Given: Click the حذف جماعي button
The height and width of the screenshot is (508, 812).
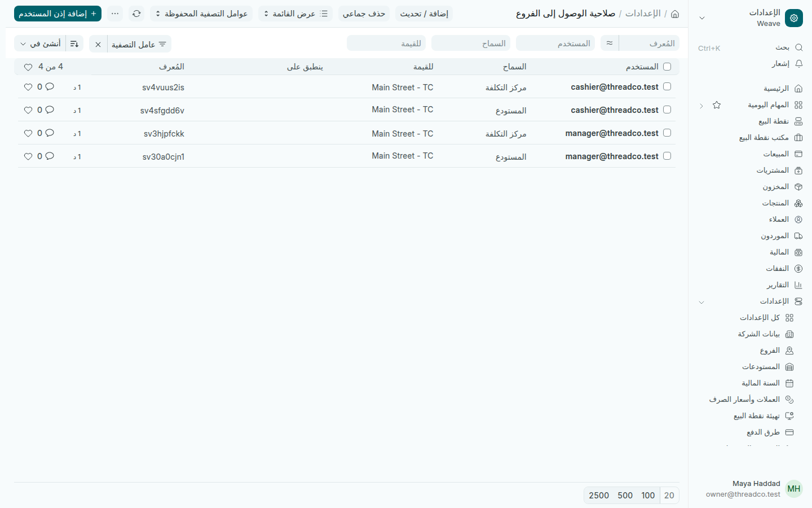Looking at the screenshot, I should [364, 14].
